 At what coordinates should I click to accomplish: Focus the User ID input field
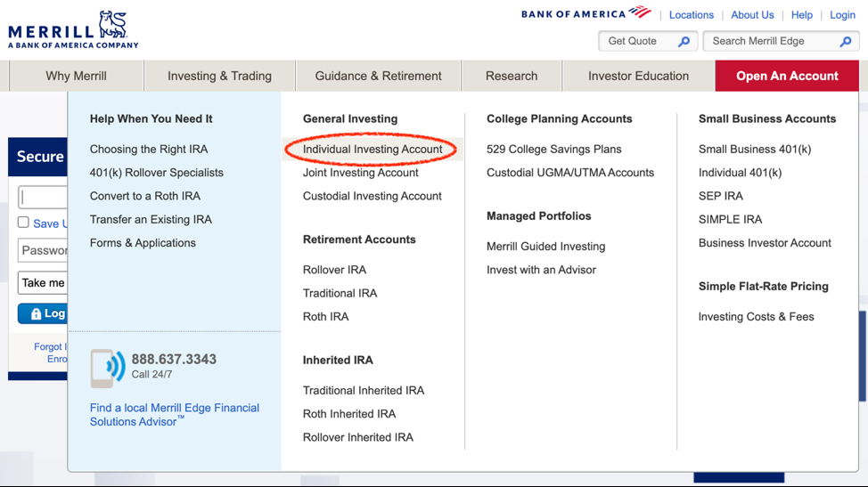coord(43,198)
